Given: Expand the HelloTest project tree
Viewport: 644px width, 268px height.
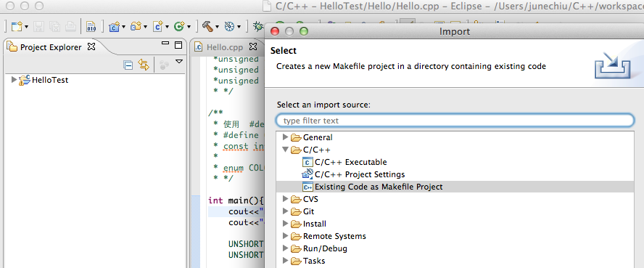Looking at the screenshot, I should (15, 80).
